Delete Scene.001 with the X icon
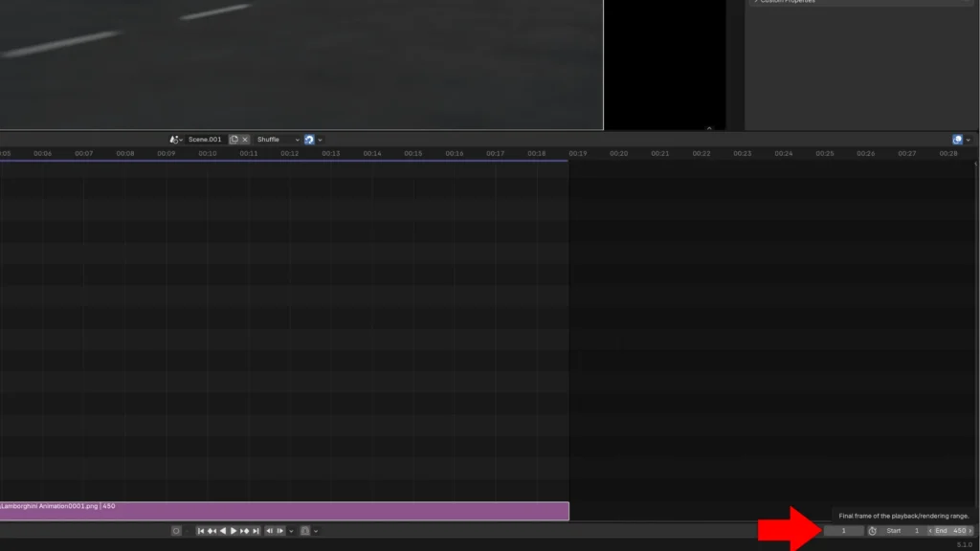This screenshot has height=551, width=980. [x=245, y=140]
